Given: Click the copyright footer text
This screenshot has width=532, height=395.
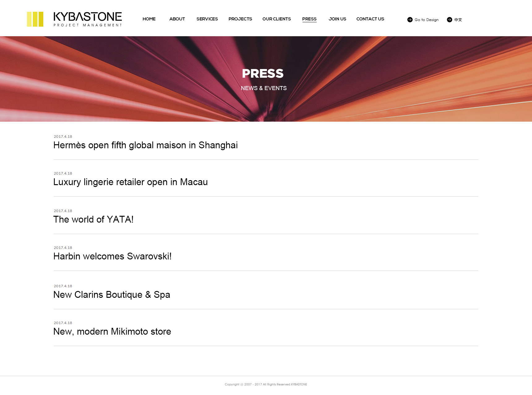Looking at the screenshot, I should (x=266, y=384).
